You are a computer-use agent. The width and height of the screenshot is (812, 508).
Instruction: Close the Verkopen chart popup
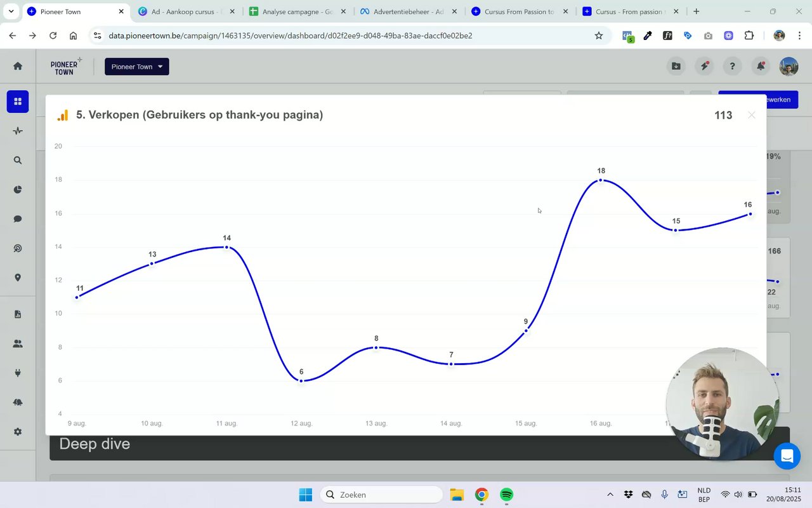[x=752, y=115]
